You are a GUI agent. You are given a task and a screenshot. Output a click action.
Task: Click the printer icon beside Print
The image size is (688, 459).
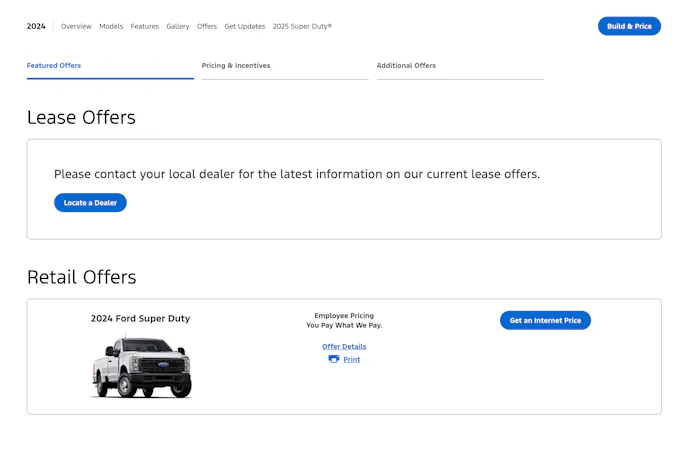[x=334, y=359]
